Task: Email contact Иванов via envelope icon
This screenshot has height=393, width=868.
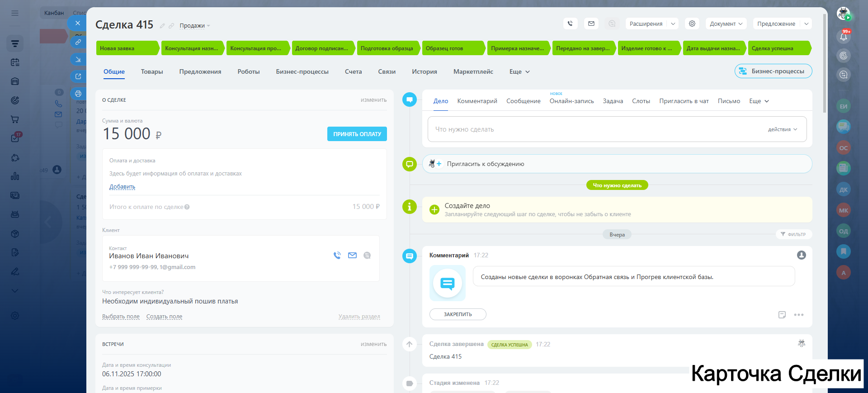Action: pos(352,256)
